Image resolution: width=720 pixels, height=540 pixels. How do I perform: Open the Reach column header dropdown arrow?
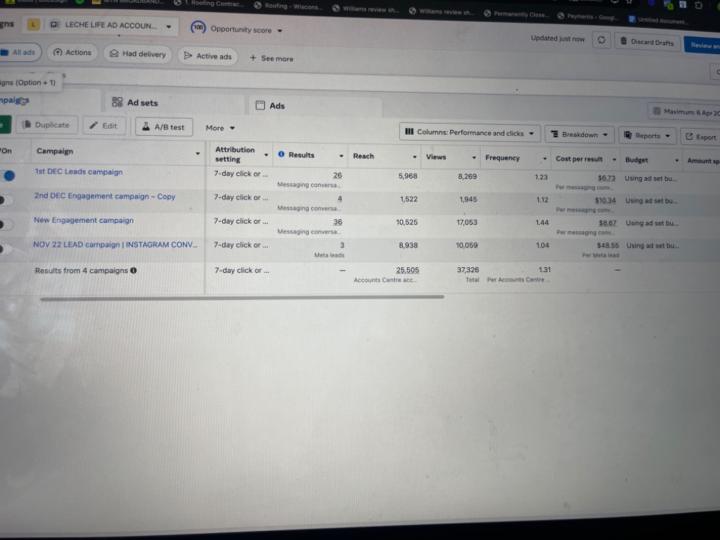point(415,157)
